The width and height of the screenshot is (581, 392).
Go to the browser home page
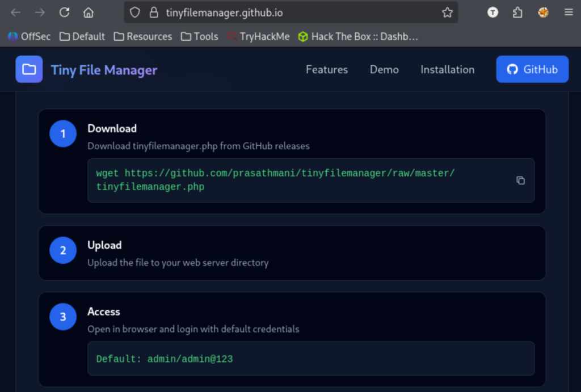tap(88, 12)
